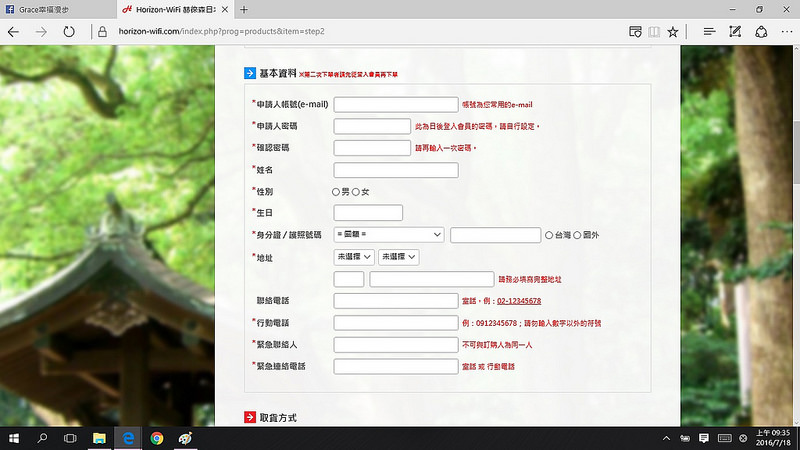This screenshot has width=800, height=450.
Task: Open first 未選擇 address dropdown
Action: pos(354,257)
